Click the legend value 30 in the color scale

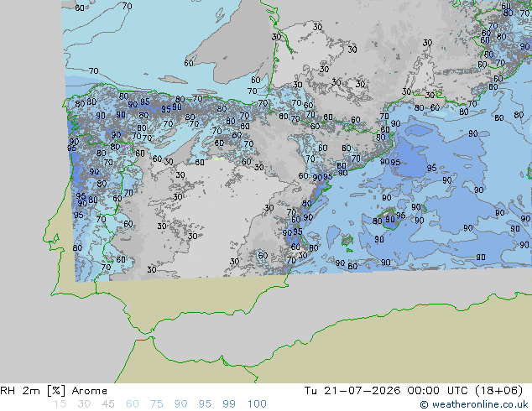click(x=84, y=404)
